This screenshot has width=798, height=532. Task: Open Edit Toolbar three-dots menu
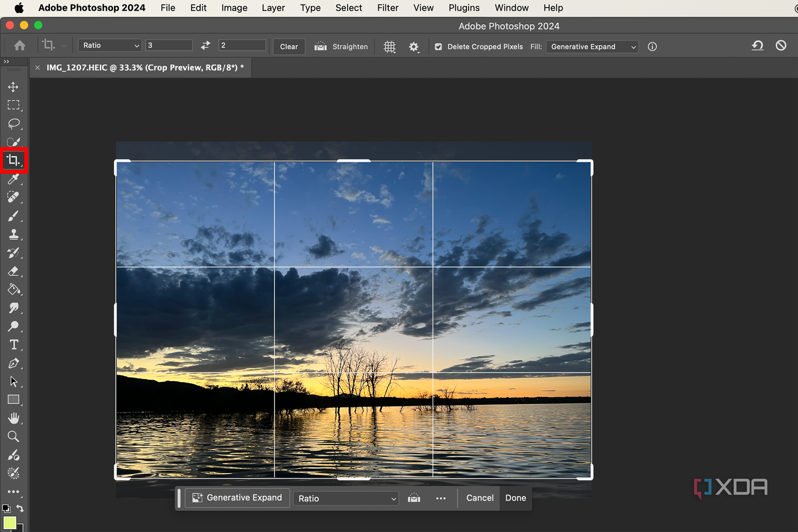(x=14, y=492)
